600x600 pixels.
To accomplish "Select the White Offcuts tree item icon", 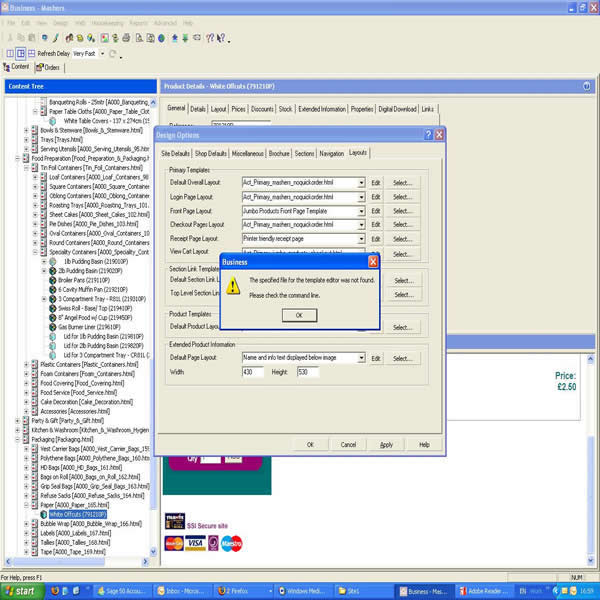I will coord(45,515).
